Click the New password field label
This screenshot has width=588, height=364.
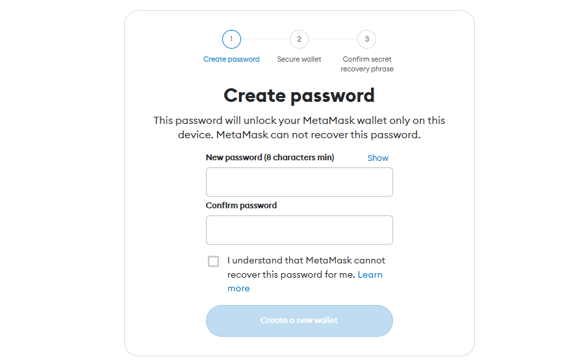(270, 158)
